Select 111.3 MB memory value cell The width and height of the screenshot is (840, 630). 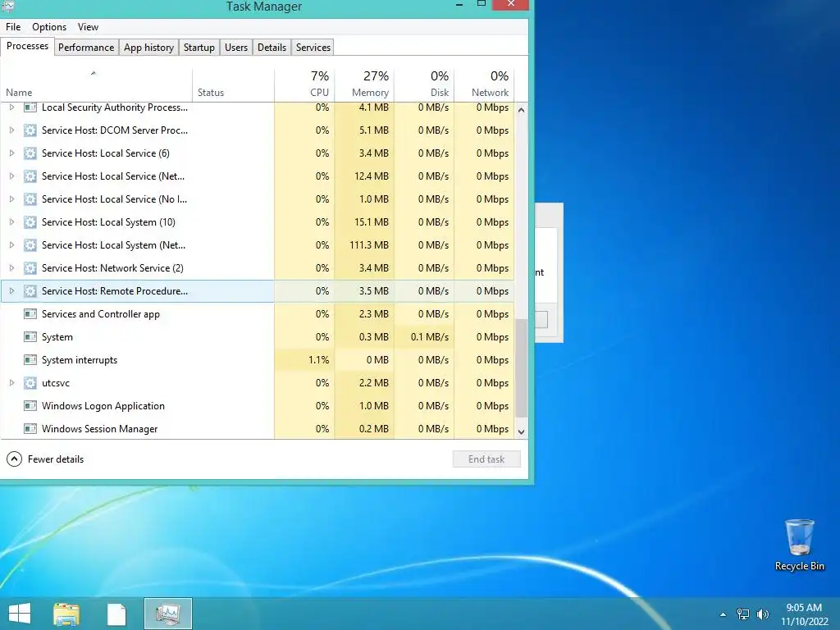(x=365, y=245)
